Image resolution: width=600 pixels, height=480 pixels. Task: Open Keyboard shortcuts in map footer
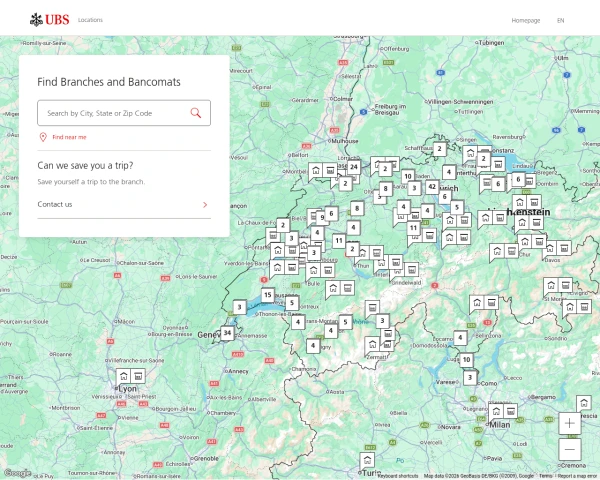(398, 476)
